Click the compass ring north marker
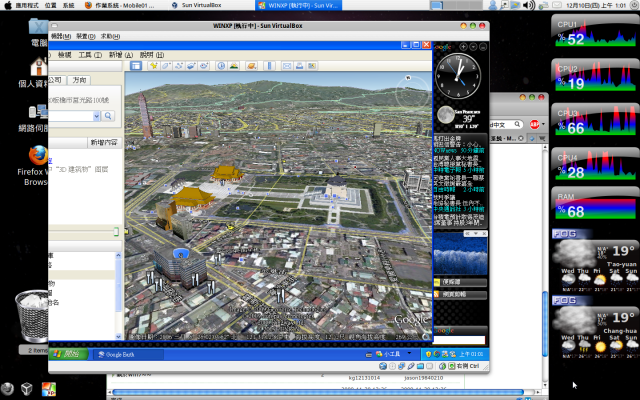 (408, 78)
